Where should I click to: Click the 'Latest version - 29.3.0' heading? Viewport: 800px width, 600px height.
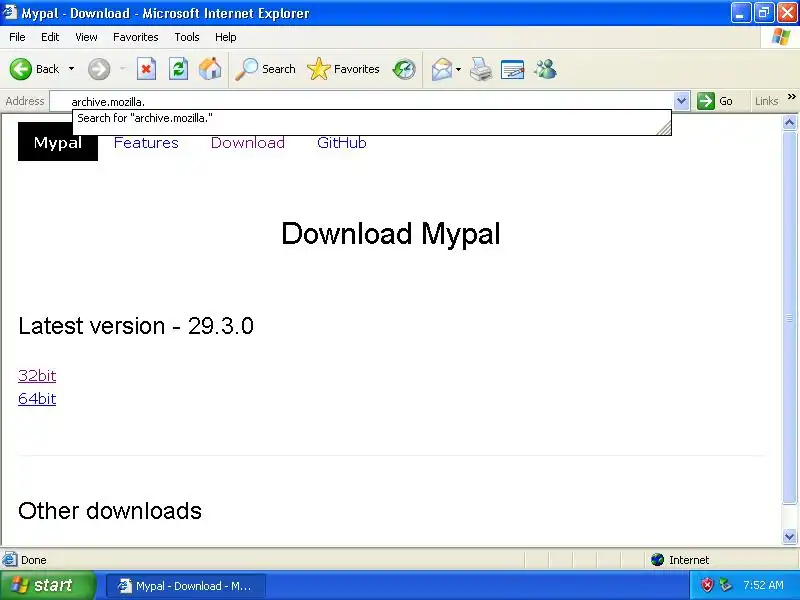pyautogui.click(x=136, y=326)
